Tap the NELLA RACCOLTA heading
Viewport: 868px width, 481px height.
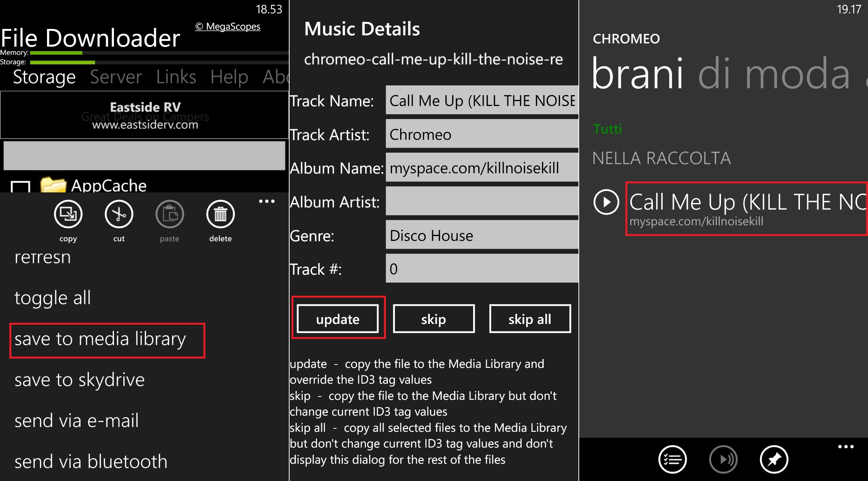[662, 158]
